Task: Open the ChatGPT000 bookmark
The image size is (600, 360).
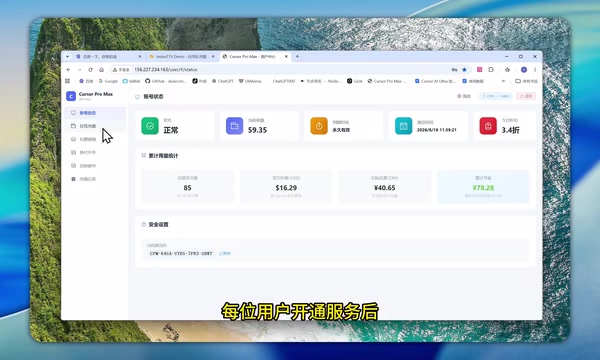Action: tap(284, 81)
